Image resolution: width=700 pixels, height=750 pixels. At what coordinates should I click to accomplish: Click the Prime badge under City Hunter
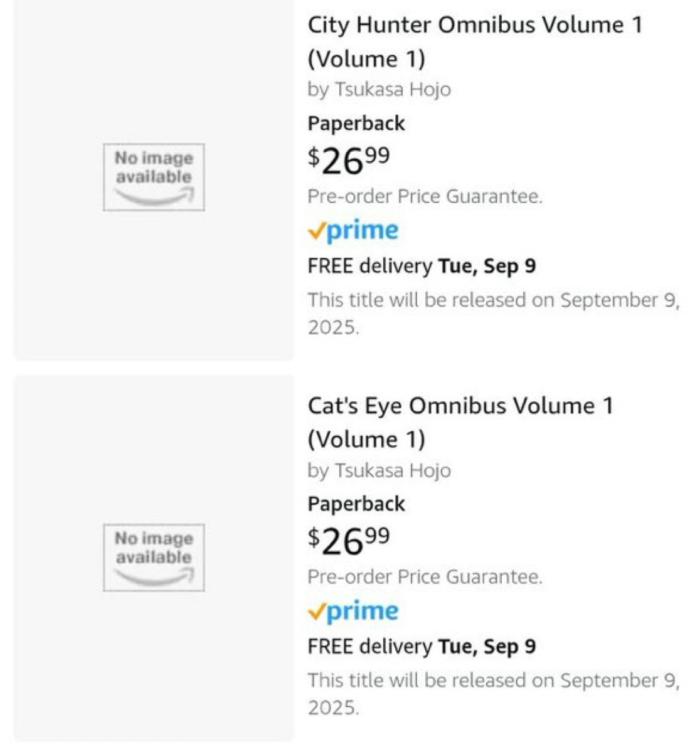coord(353,231)
